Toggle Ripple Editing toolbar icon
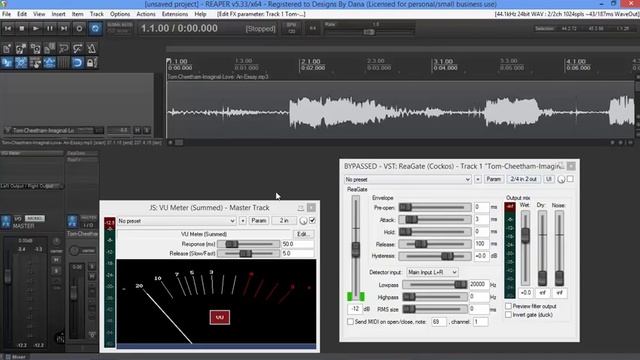This screenshot has width=640, height=360. [35, 63]
